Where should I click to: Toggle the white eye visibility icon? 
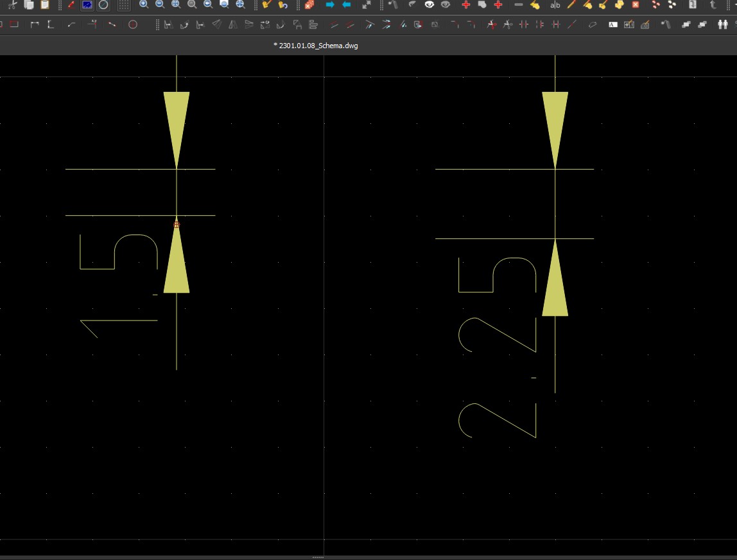point(429,4)
